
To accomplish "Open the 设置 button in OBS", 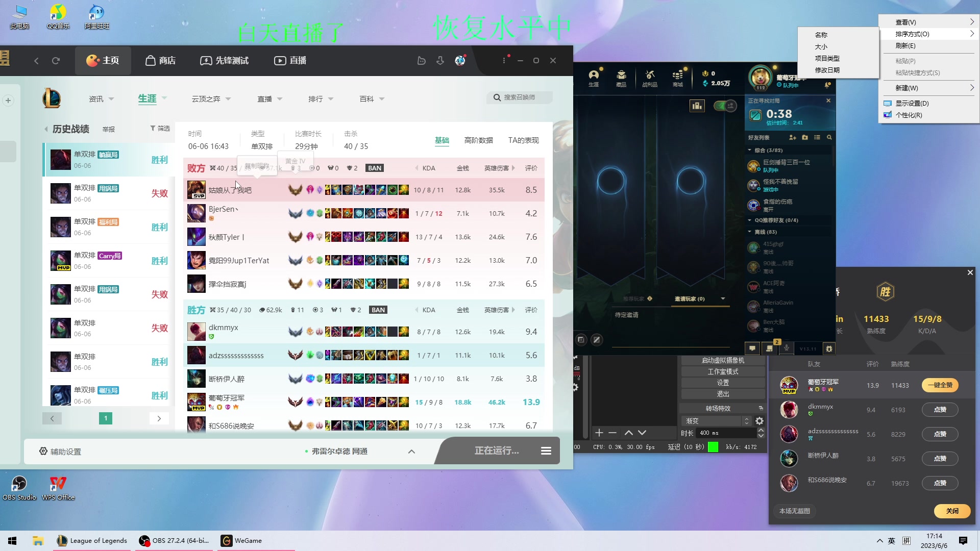I will [x=723, y=383].
